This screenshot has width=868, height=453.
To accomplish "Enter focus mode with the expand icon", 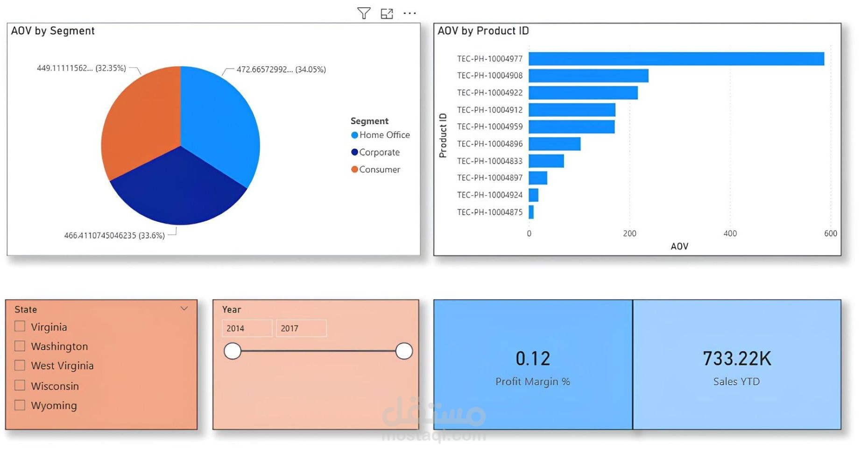I will (x=387, y=13).
